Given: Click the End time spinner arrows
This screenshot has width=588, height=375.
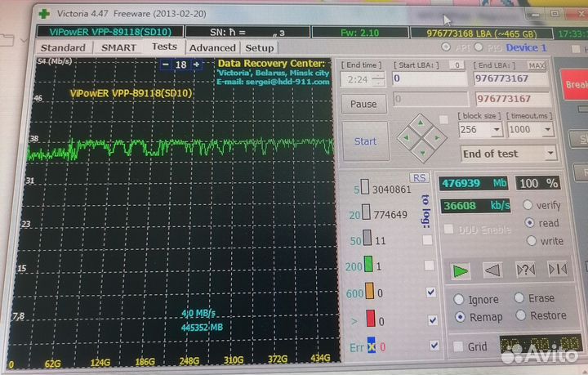Looking at the screenshot, I should tap(380, 79).
